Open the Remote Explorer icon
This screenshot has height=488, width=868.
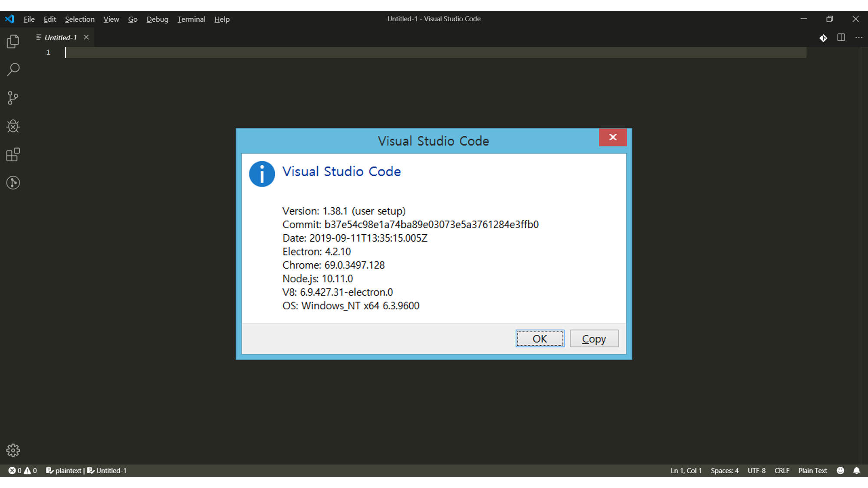13,182
